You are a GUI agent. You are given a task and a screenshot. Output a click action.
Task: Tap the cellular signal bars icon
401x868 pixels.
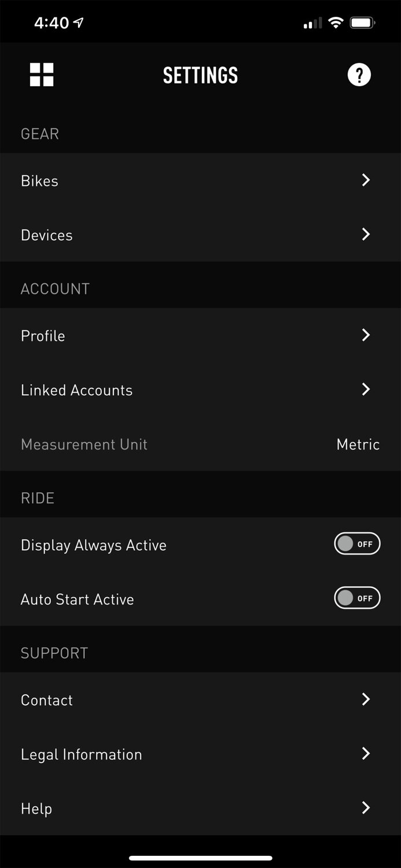pyautogui.click(x=312, y=24)
